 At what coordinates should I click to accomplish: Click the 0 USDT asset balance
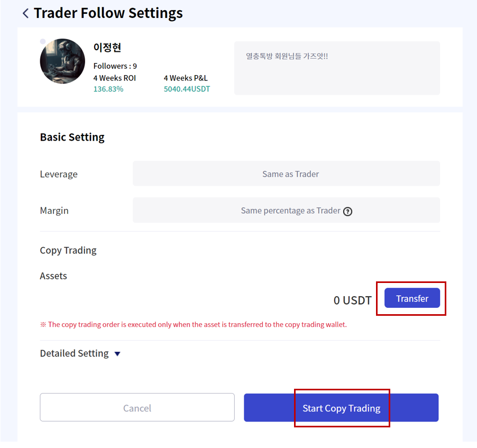click(353, 300)
